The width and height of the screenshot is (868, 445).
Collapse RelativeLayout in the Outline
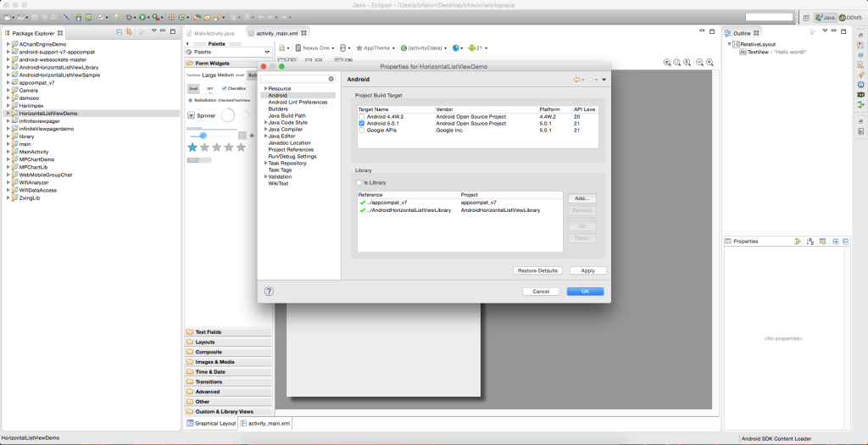click(x=730, y=44)
